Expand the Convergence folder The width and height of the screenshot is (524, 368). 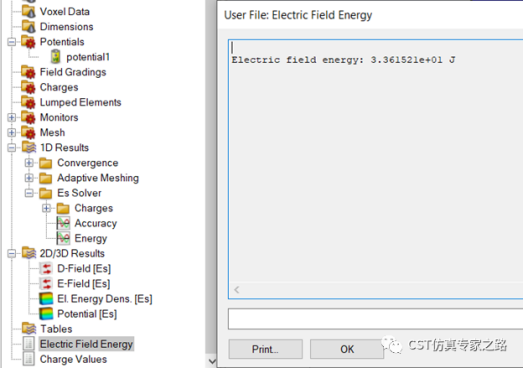pos(29,163)
